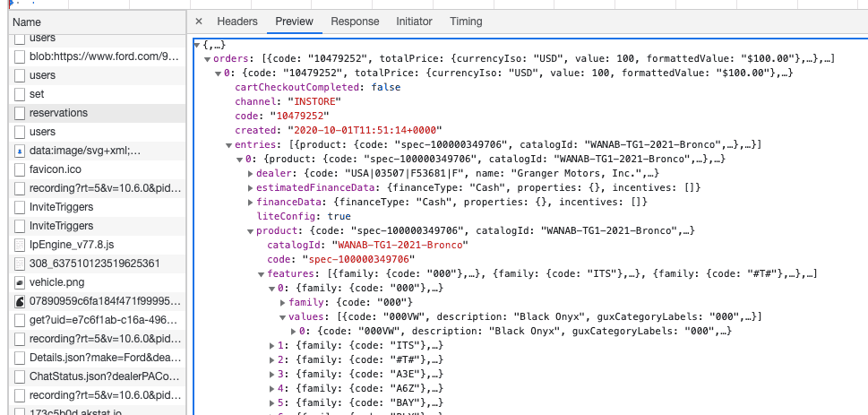Select the 07890959c6fa184f471f99995 request

98,301
